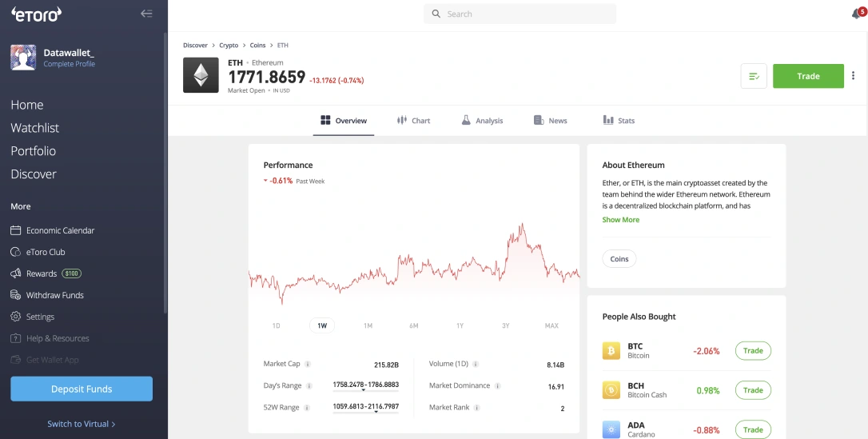
Task: Open the notifications bell icon
Action: point(857,14)
